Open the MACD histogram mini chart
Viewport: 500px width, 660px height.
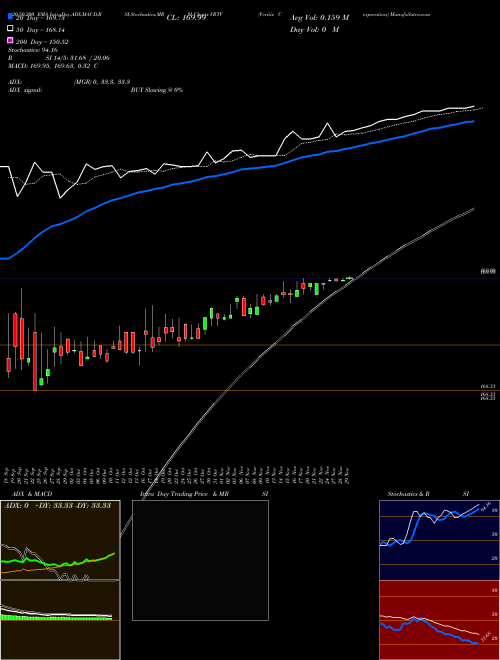point(60,620)
